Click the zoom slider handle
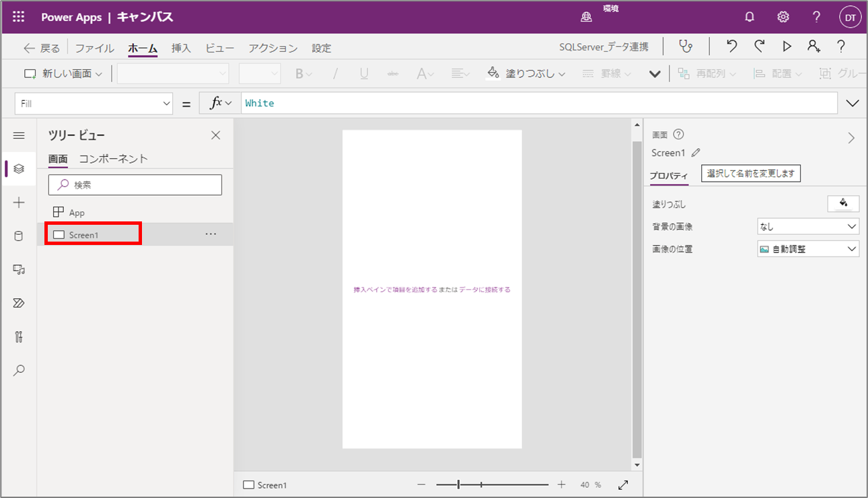The width and height of the screenshot is (868, 498). pyautogui.click(x=458, y=485)
